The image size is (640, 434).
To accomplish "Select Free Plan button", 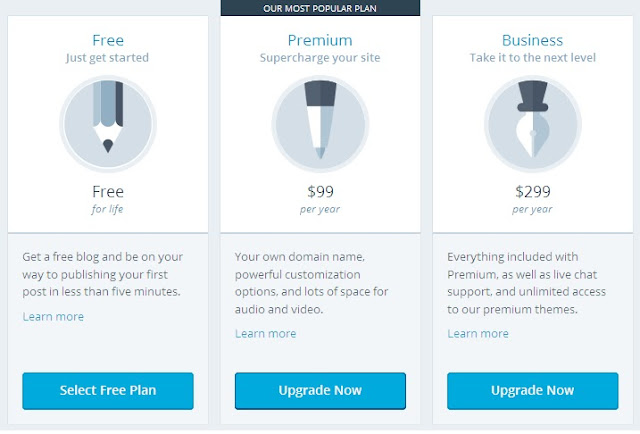I will tap(108, 391).
